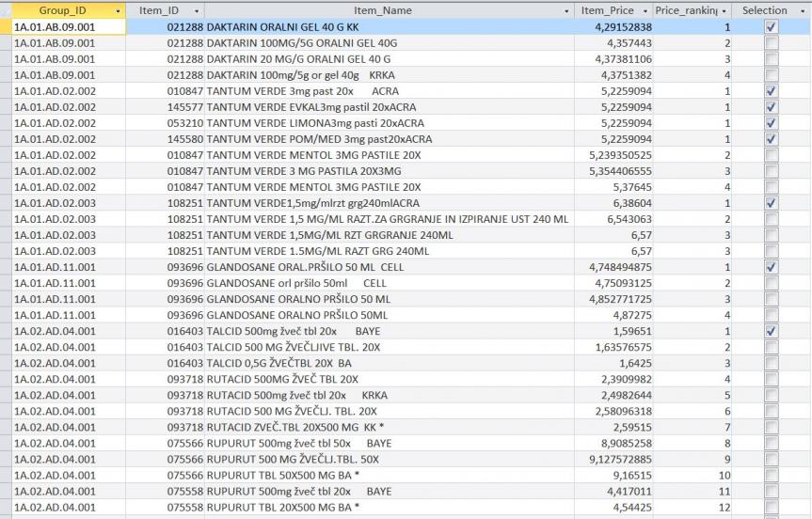The width and height of the screenshot is (812, 519).
Task: Open the Selection column dropdown arrow
Action: point(803,11)
